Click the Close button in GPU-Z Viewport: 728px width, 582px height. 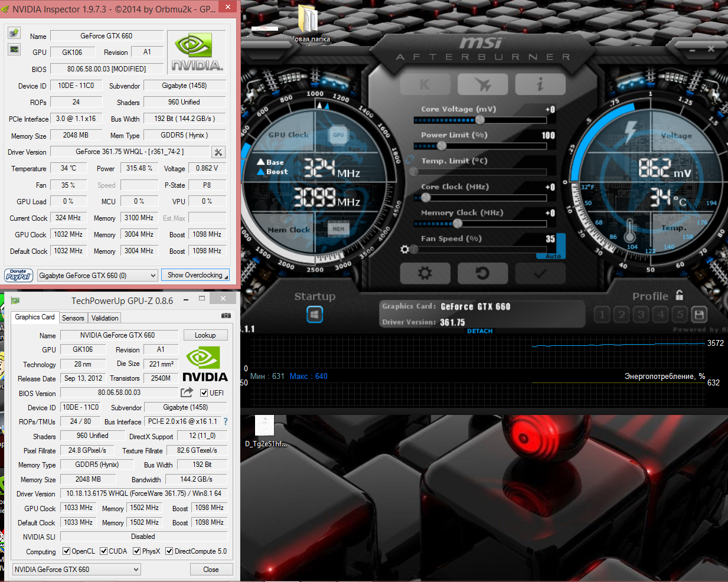pos(211,570)
